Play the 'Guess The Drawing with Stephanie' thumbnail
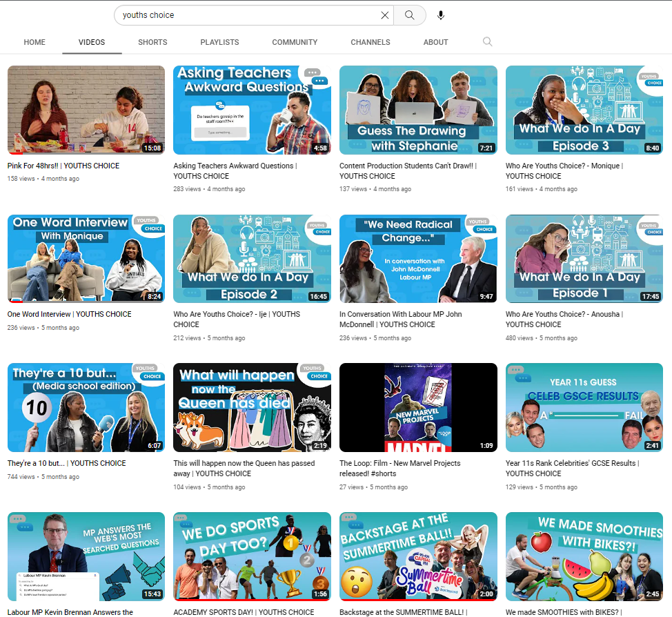The image size is (672, 617). coord(418,110)
